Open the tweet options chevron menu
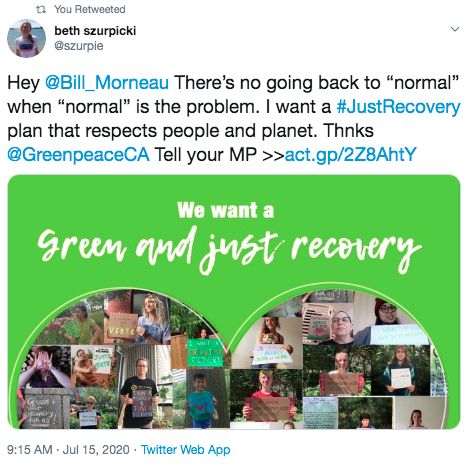 point(455,29)
